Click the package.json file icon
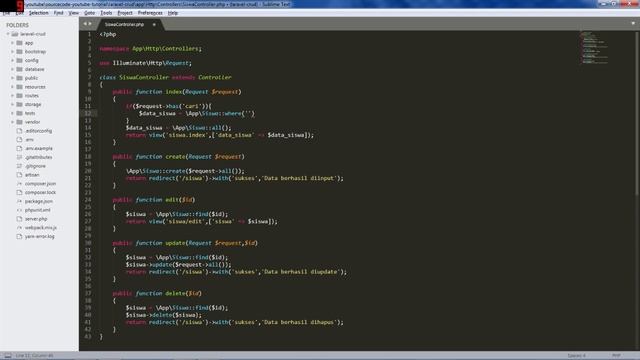This screenshot has height=360, width=640. 19,201
